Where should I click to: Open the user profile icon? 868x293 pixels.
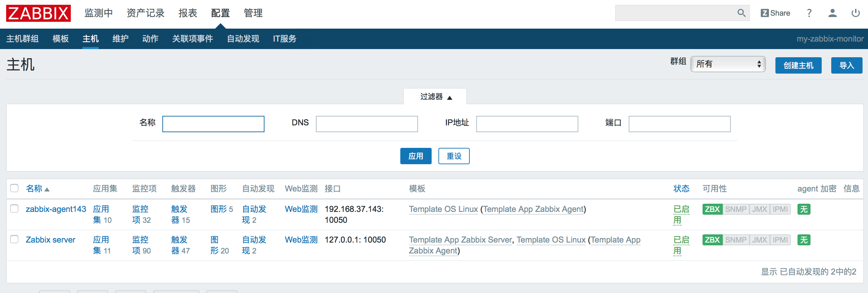point(832,13)
